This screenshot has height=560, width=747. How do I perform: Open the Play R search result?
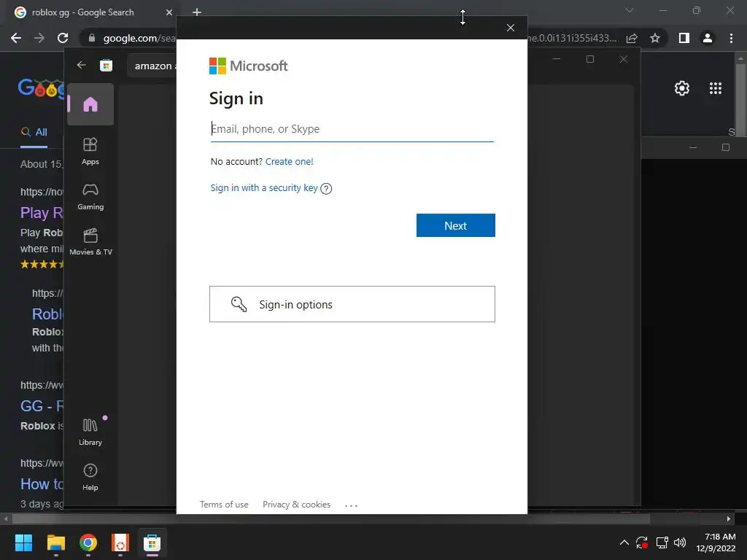(x=42, y=212)
